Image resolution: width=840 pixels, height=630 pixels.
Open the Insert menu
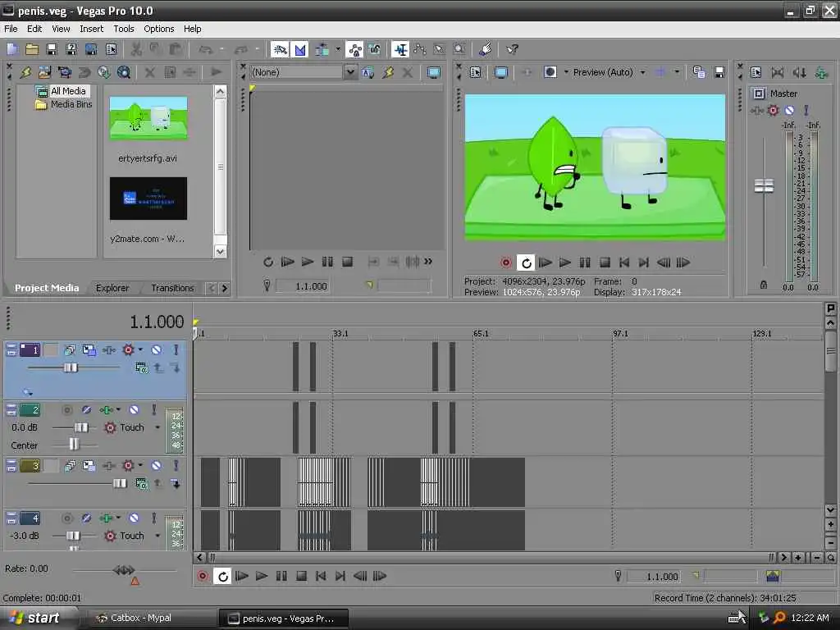pyautogui.click(x=92, y=29)
